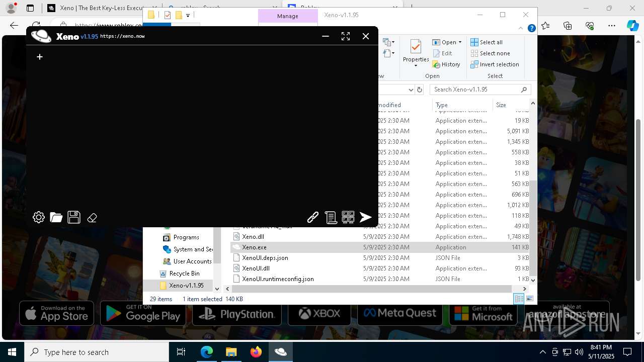Click Select none in Explorer ribbon
Viewport: 644px width, 362px height.
point(491,53)
